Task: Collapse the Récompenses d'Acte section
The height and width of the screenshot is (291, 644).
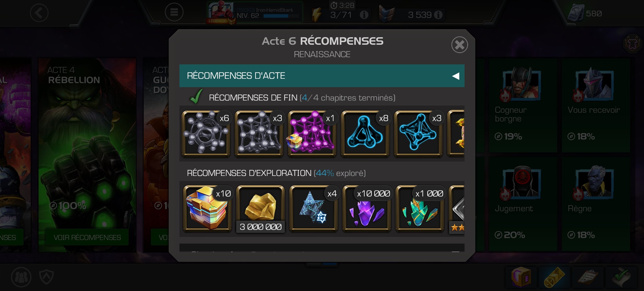Action: click(x=322, y=76)
